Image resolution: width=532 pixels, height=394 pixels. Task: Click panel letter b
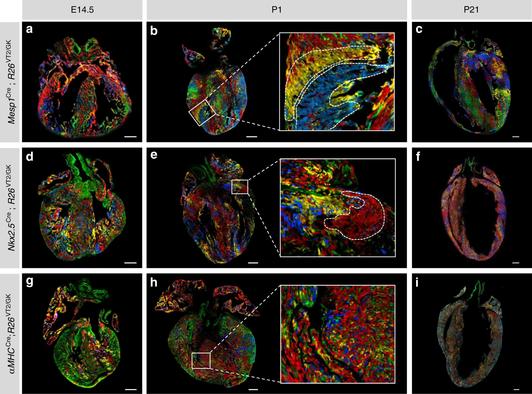tap(154, 31)
